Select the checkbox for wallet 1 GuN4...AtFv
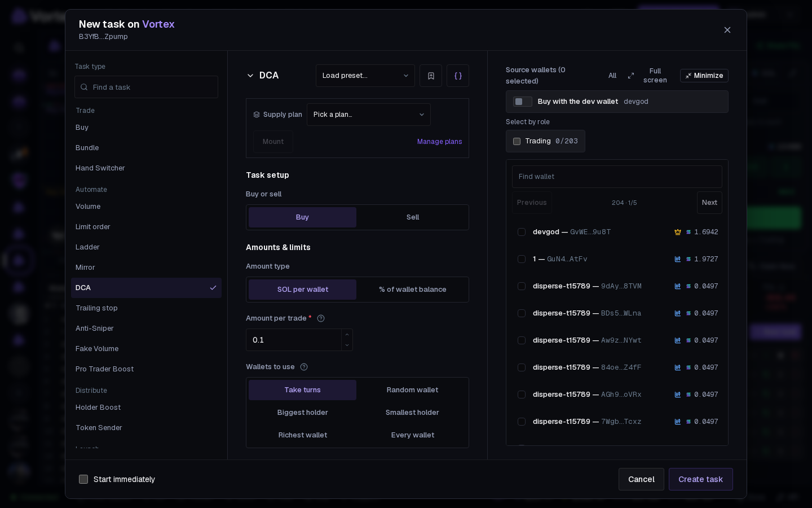The image size is (812, 508). coord(522,259)
